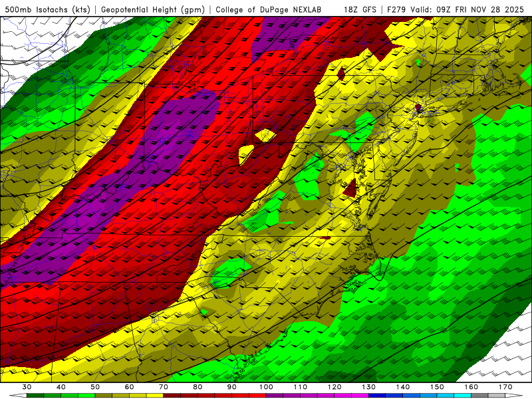The width and height of the screenshot is (532, 399).
Task: Select the bright magenta swatch before blue
Action: [x=360, y=396]
